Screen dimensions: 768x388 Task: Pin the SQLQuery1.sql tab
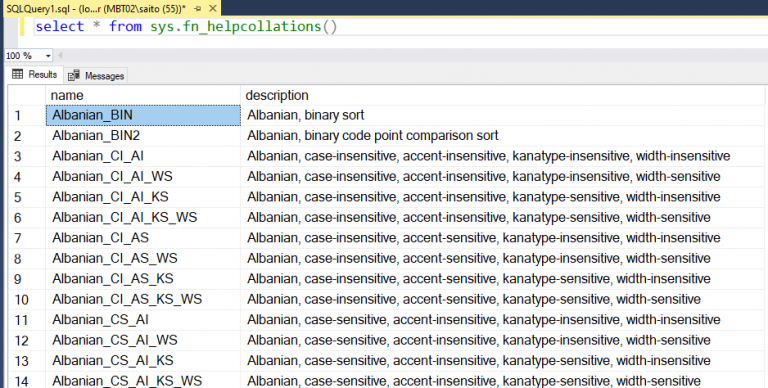[198, 9]
